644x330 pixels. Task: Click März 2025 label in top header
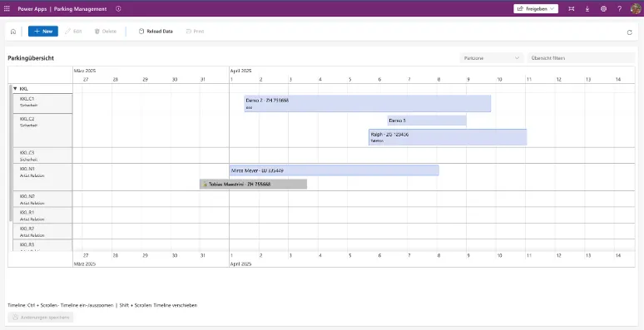point(85,71)
